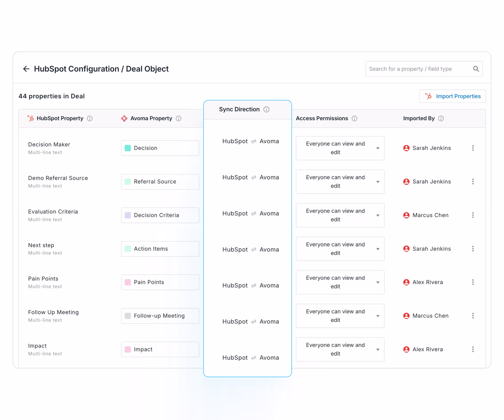Open access permissions dropdown for Decision Maker

pyautogui.click(x=340, y=148)
